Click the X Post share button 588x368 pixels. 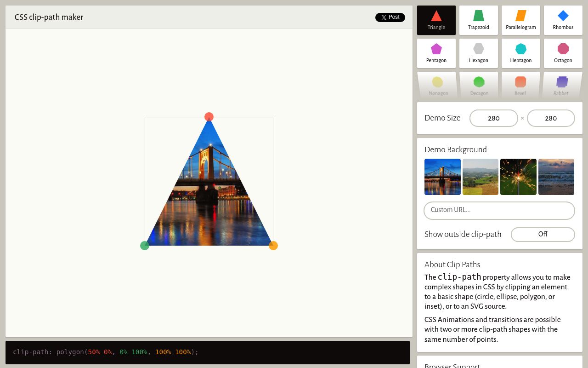tap(390, 17)
